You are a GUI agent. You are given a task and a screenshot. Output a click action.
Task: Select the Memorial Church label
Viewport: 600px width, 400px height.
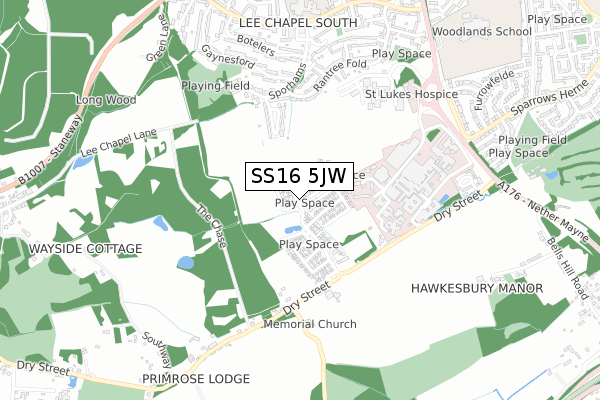(x=310, y=324)
